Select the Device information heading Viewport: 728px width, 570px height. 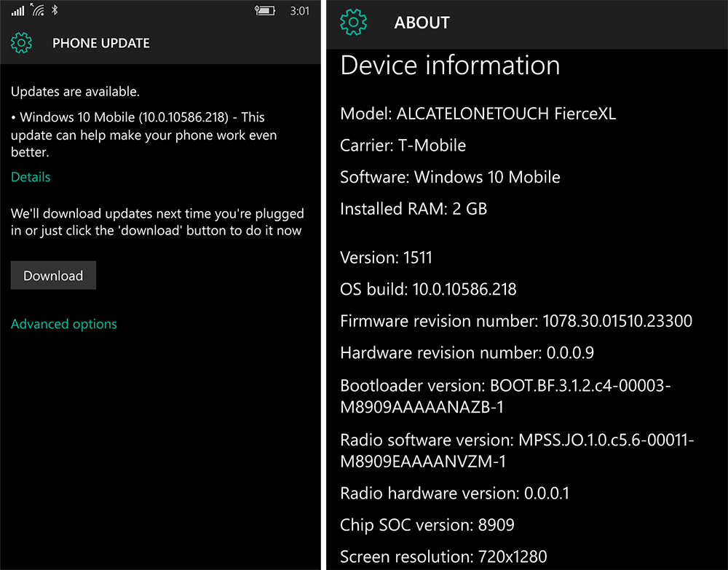click(451, 65)
